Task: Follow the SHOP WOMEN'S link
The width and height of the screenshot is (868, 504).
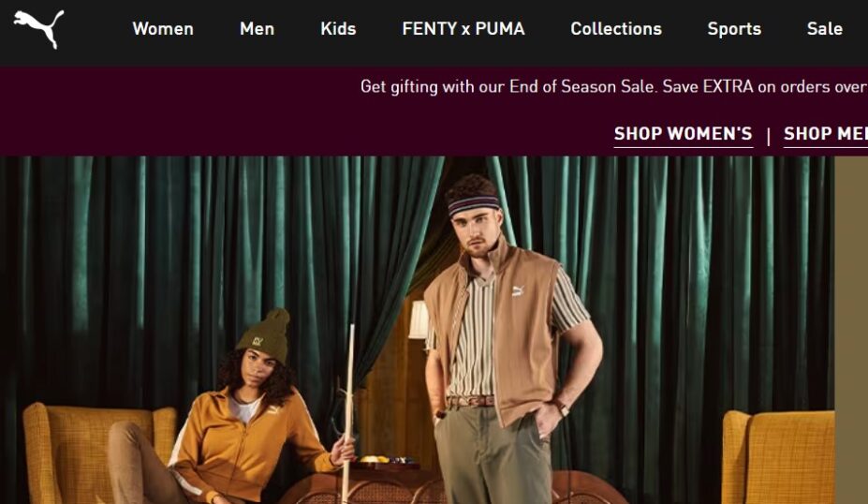Action: coord(684,134)
